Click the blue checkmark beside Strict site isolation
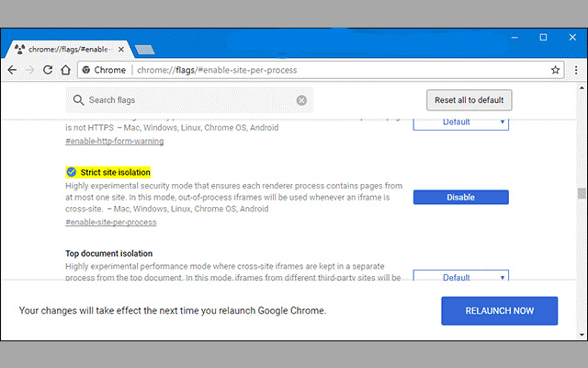This screenshot has height=368, width=588. coord(72,172)
